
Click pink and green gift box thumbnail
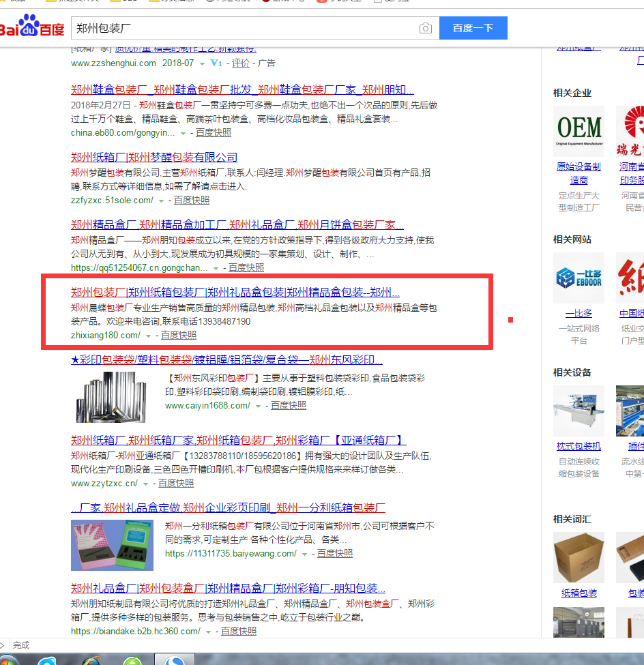[112, 546]
